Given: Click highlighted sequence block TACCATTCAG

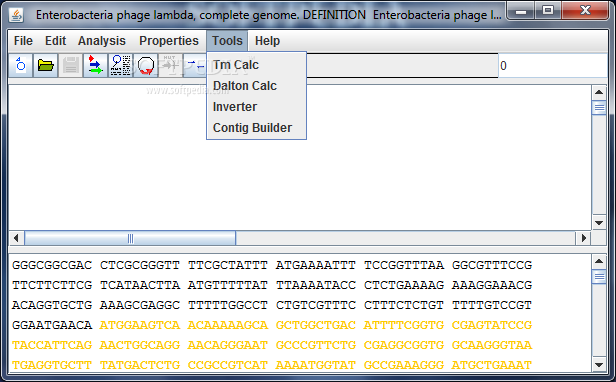Looking at the screenshot, I should click(52, 345).
